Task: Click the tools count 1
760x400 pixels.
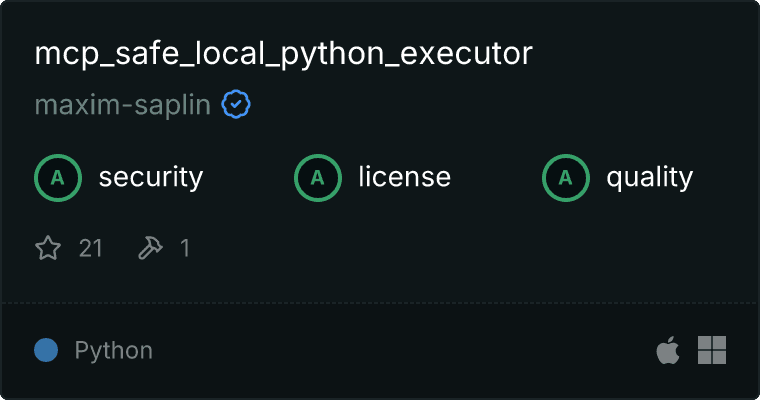Action: click(185, 248)
